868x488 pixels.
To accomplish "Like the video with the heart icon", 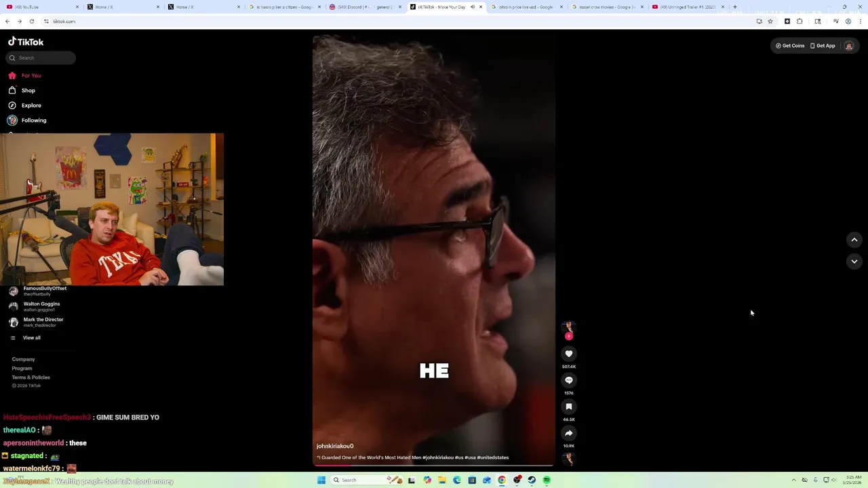I will click(x=569, y=354).
